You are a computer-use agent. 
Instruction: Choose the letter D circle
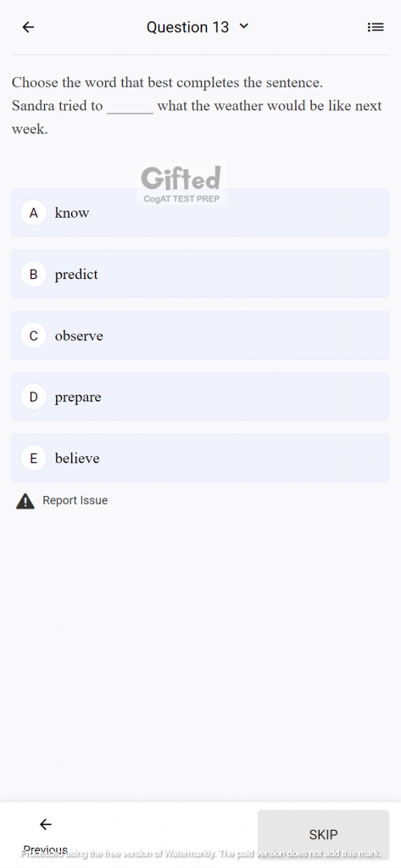pos(34,397)
